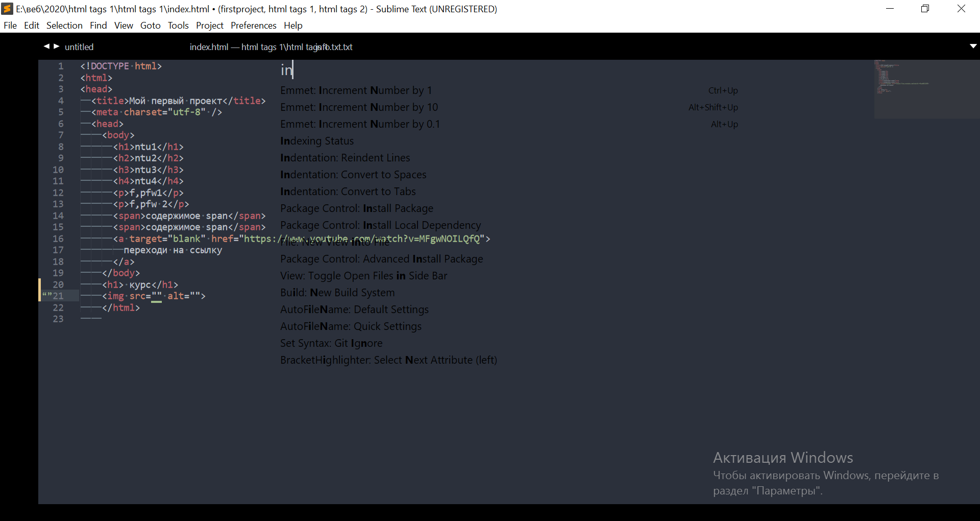980x521 pixels.
Task: Switch to the index.html tab
Action: tap(253, 47)
